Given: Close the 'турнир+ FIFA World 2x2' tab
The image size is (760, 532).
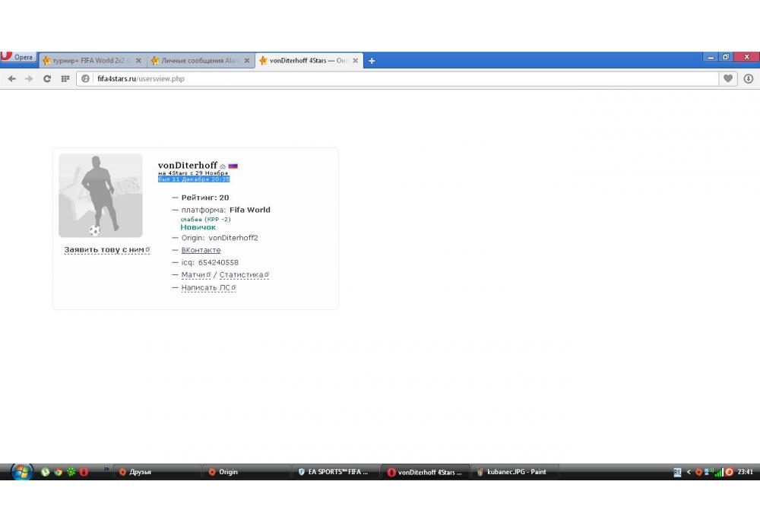Looking at the screenshot, I should pos(138,61).
